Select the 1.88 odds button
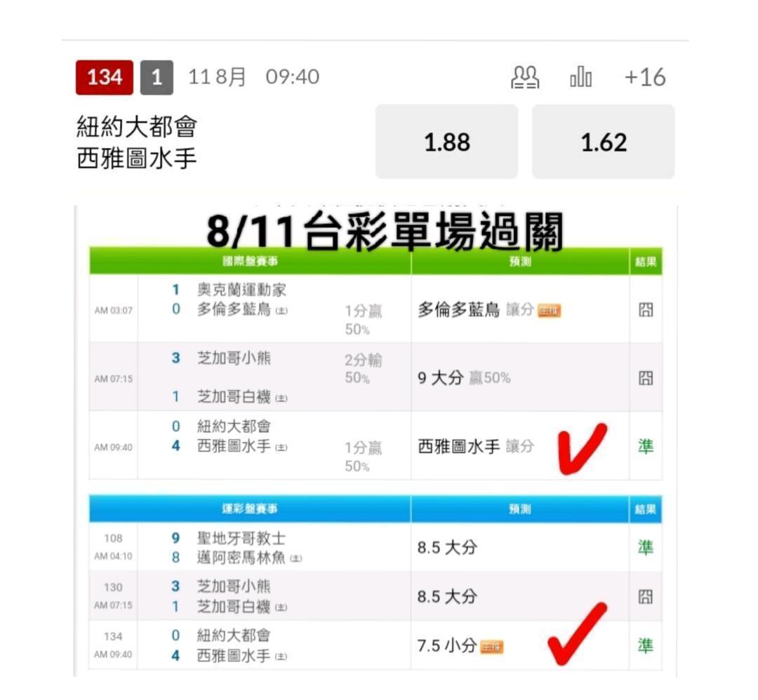758x700 pixels. pyautogui.click(x=446, y=142)
